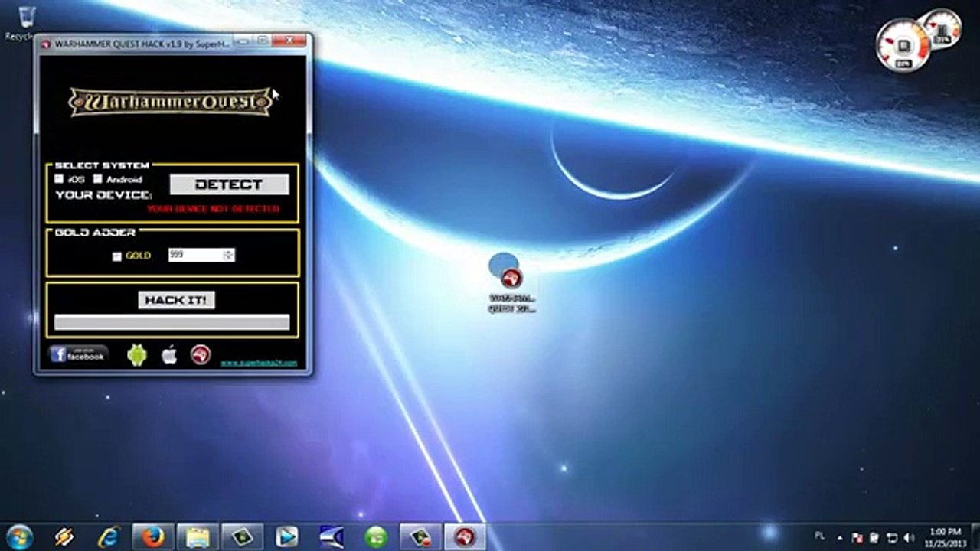
Task: Open the Windows Start menu
Action: pos(21,536)
